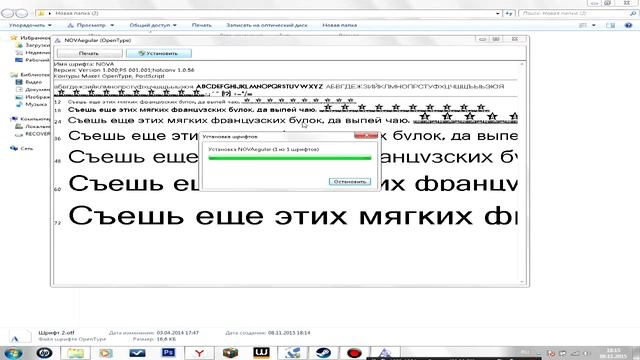
Task: Launch Steam from the taskbar
Action: (323, 353)
